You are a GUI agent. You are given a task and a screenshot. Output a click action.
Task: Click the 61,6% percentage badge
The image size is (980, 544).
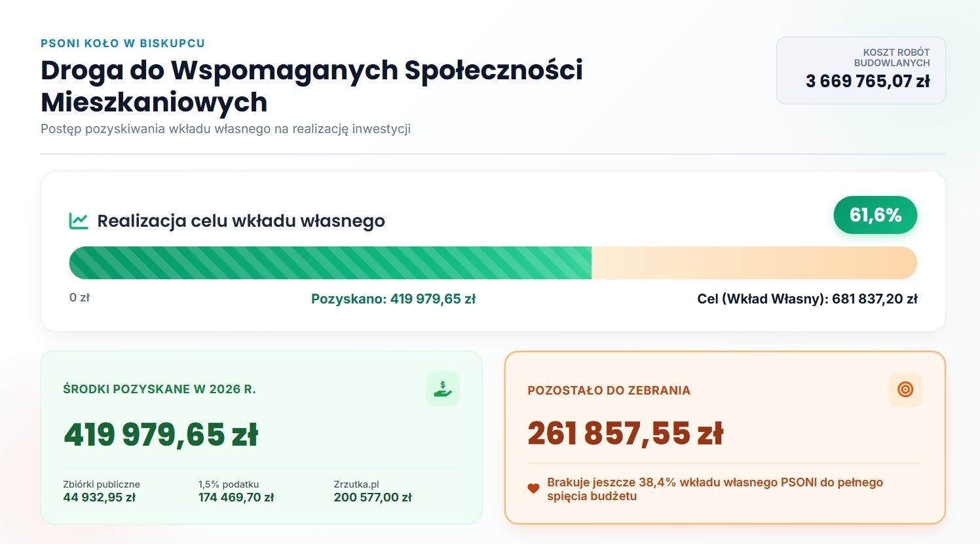click(875, 214)
